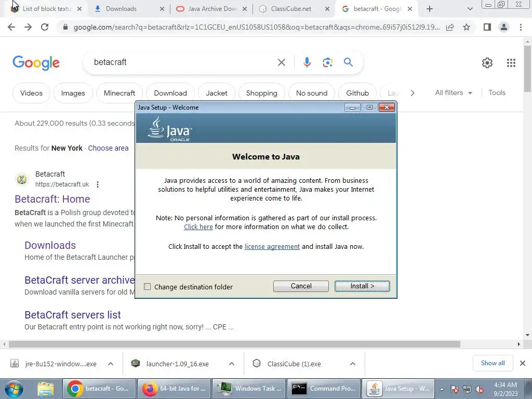The height and width of the screenshot is (399, 532).
Task: Show more filter chips with right chevron
Action: (x=412, y=93)
